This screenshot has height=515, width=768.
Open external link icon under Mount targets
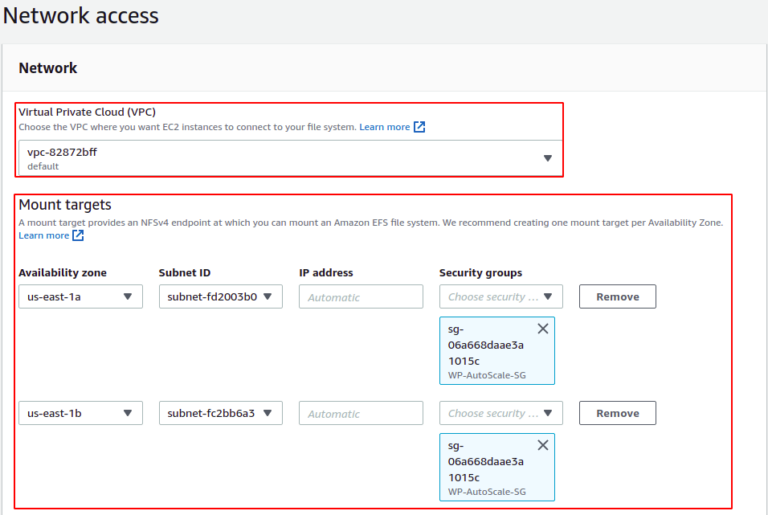click(78, 236)
